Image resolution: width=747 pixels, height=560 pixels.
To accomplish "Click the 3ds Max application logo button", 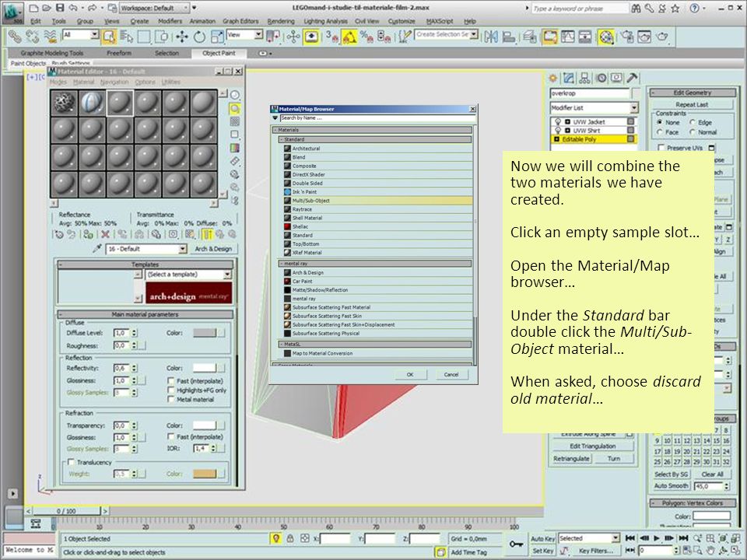I will (12, 13).
